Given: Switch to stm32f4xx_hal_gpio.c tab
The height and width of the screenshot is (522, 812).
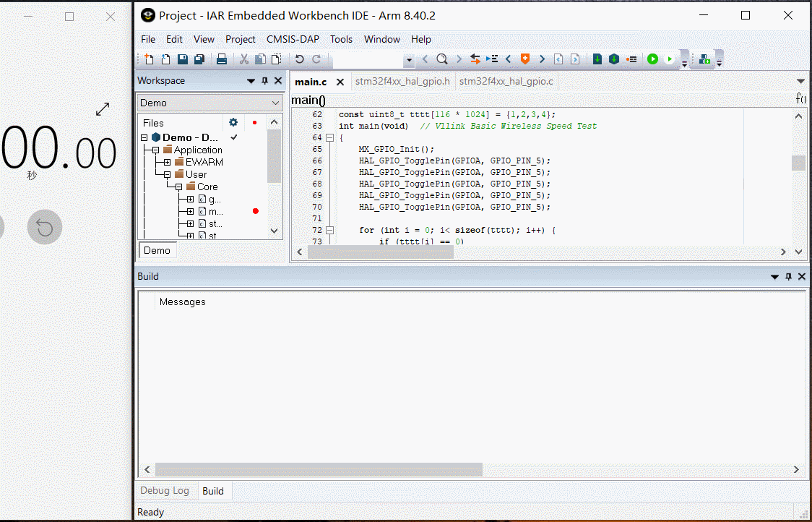Looking at the screenshot, I should [506, 82].
